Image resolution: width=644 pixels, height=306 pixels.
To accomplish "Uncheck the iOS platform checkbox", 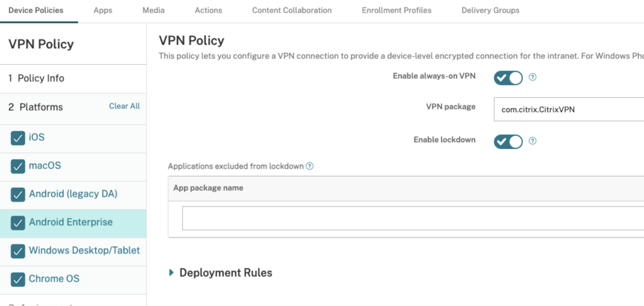I will coord(18,138).
